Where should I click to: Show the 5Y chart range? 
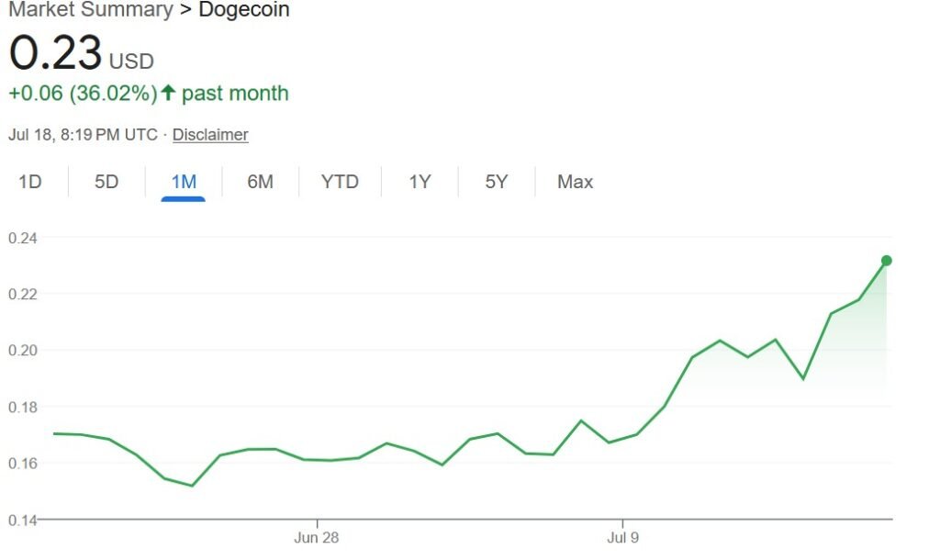coord(496,182)
